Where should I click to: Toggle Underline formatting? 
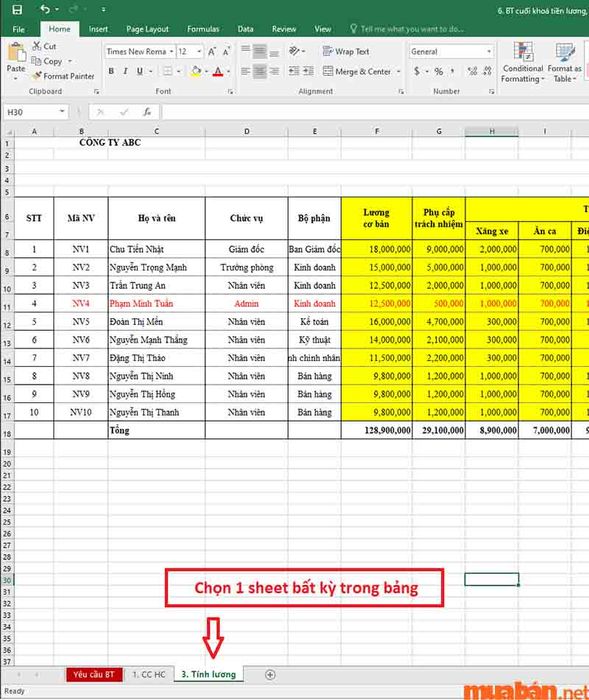coord(140,71)
